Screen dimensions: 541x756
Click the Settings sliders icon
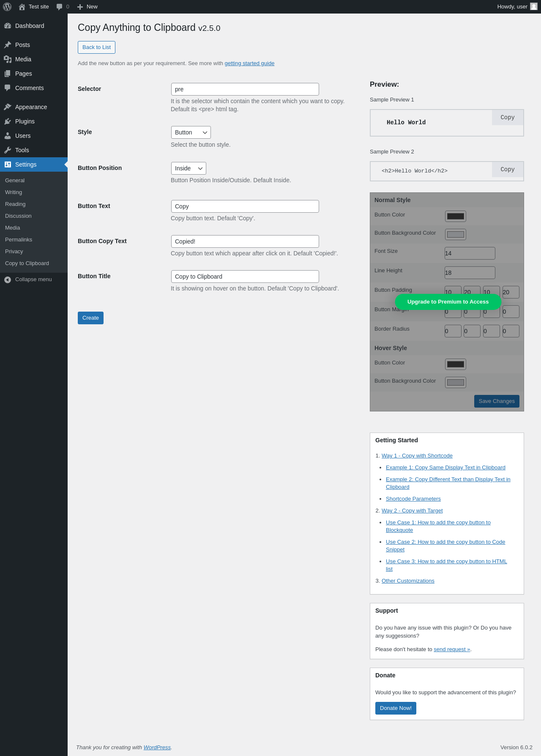click(x=8, y=164)
